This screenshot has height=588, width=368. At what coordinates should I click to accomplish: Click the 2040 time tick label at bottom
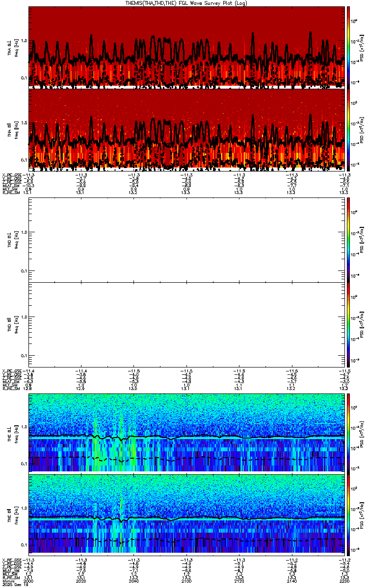pos(134,581)
